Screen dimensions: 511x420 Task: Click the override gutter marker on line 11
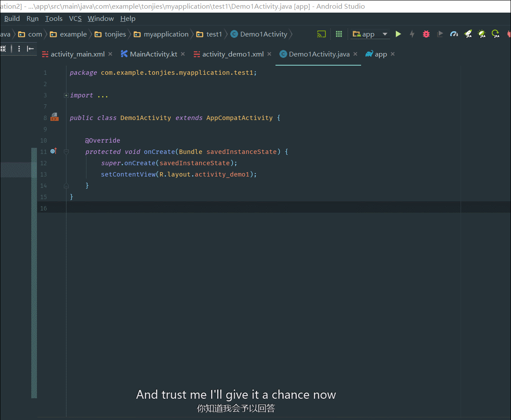pyautogui.click(x=54, y=151)
